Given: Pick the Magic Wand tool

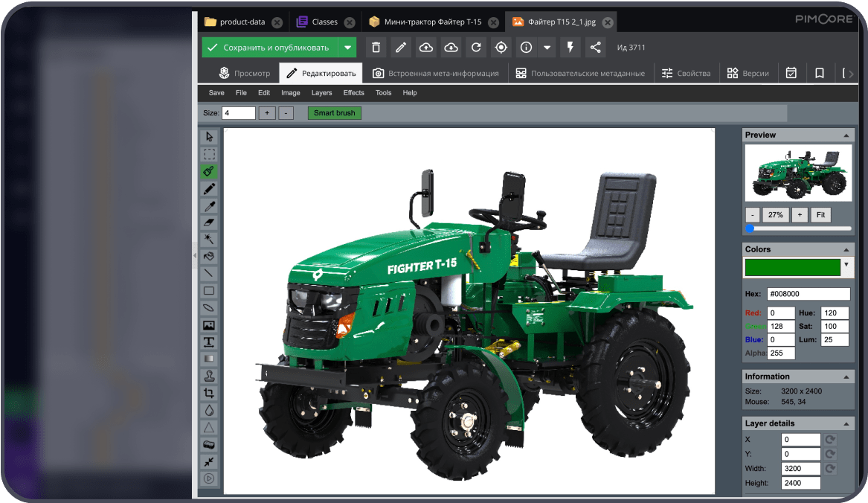Looking at the screenshot, I should [209, 240].
